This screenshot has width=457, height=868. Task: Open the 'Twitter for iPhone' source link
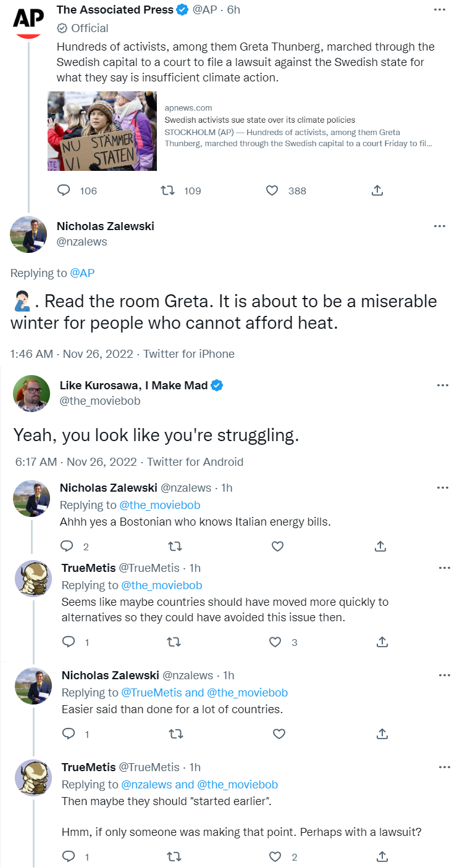(189, 354)
